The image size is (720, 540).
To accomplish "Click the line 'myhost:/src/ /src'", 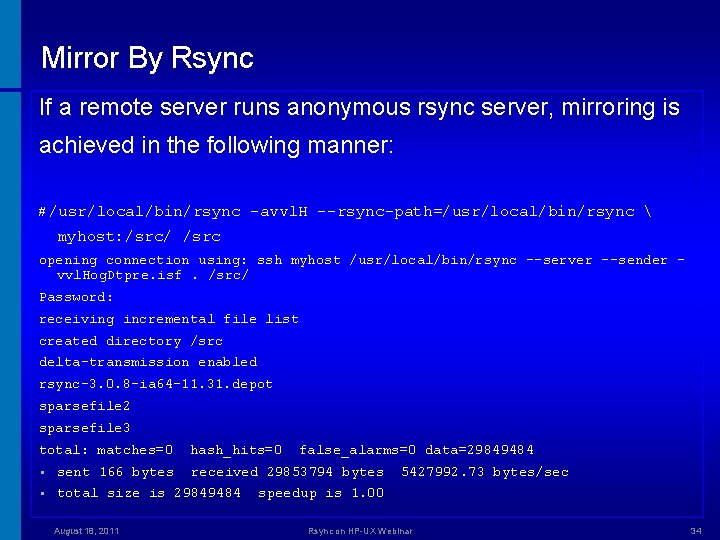I will pyautogui.click(x=139, y=236).
